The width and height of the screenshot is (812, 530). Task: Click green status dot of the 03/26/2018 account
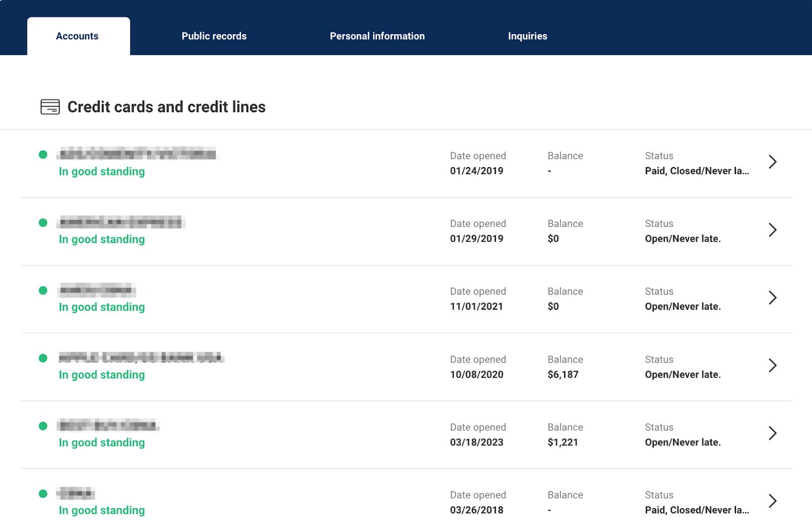coord(43,493)
